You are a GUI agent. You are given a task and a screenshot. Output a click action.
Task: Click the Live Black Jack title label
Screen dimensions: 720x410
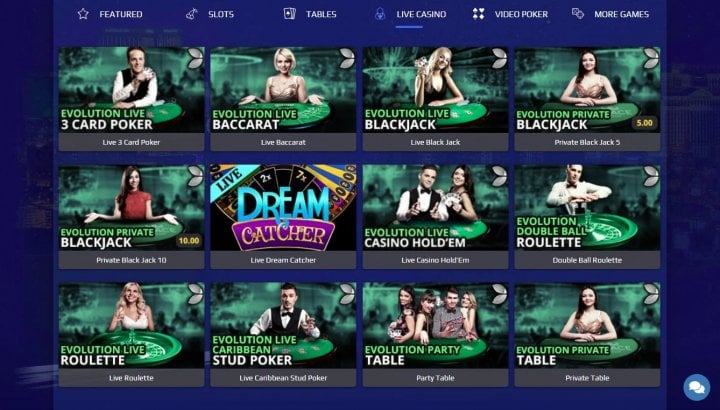pyautogui.click(x=435, y=142)
